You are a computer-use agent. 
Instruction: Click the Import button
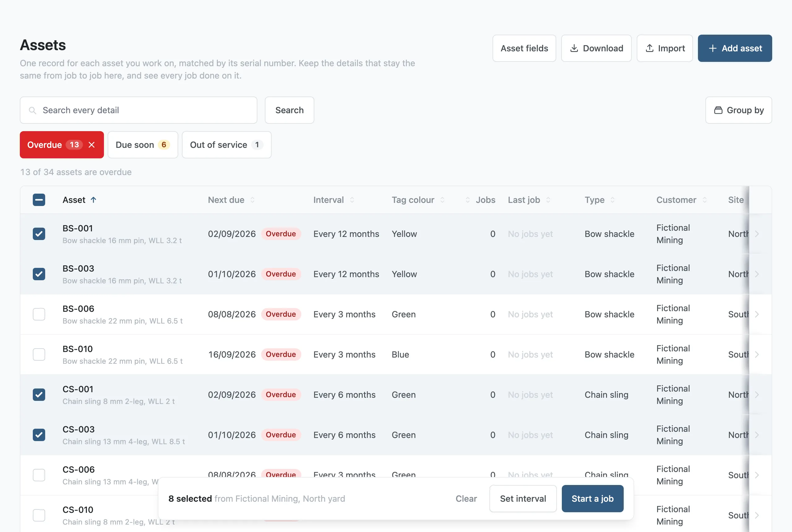tap(665, 48)
